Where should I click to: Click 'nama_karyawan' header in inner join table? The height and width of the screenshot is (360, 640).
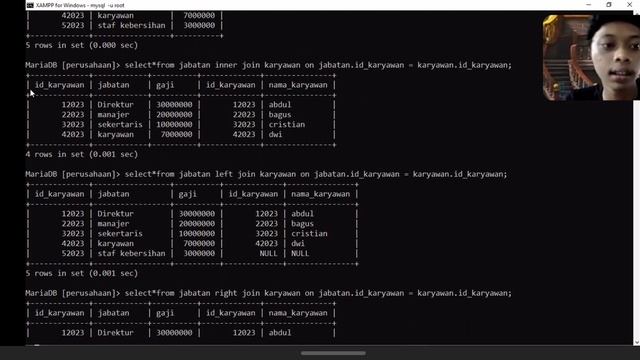coord(298,85)
